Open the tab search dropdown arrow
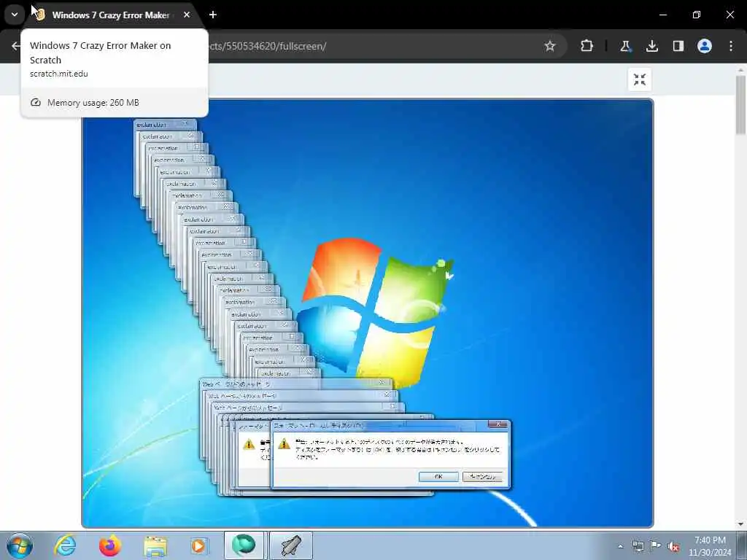The height and width of the screenshot is (560, 747). click(15, 15)
